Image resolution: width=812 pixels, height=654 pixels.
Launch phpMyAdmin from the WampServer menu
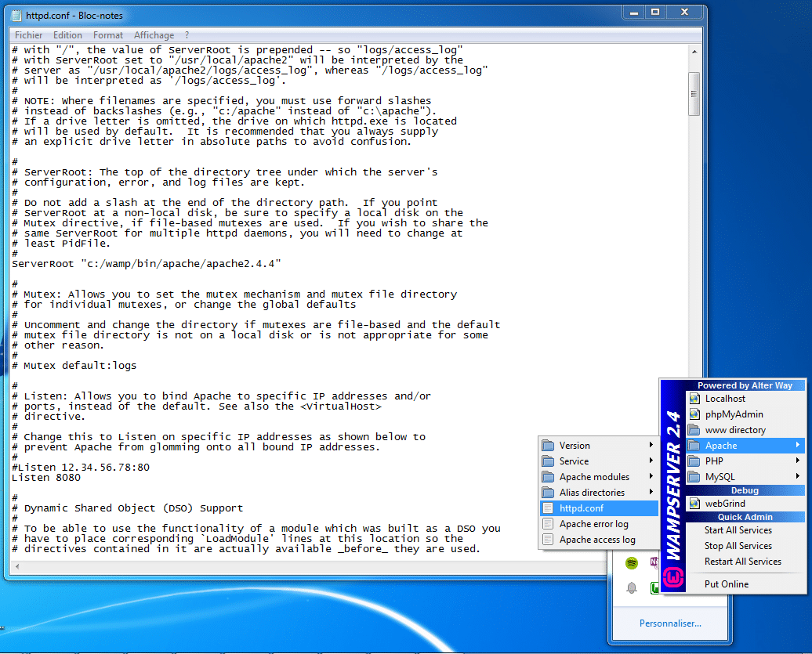[745, 414]
